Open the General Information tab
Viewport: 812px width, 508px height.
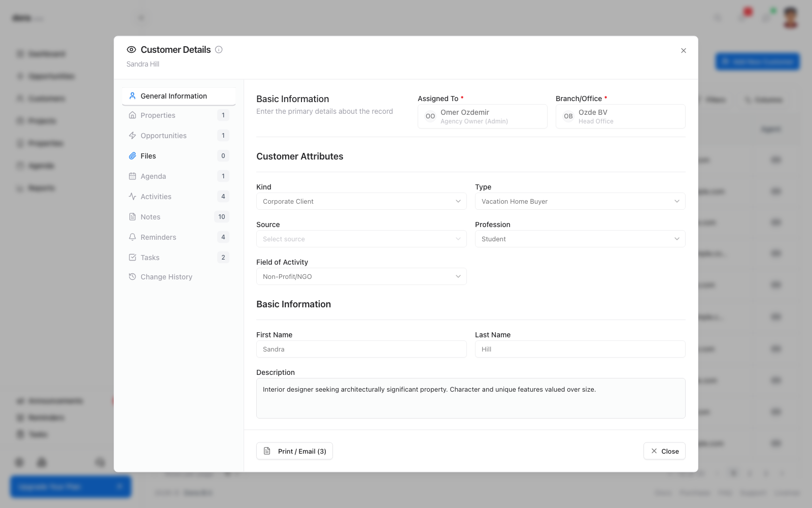click(179, 96)
